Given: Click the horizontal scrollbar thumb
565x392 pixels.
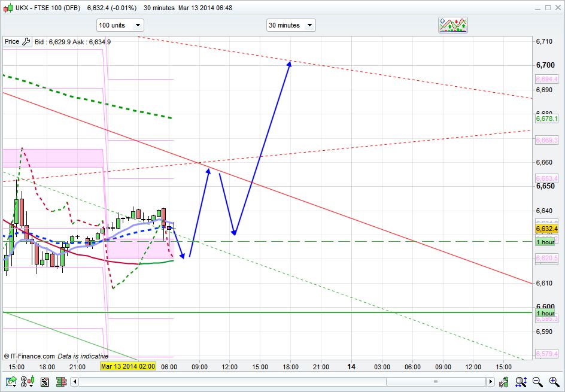Looking at the screenshot, I should [436, 381].
